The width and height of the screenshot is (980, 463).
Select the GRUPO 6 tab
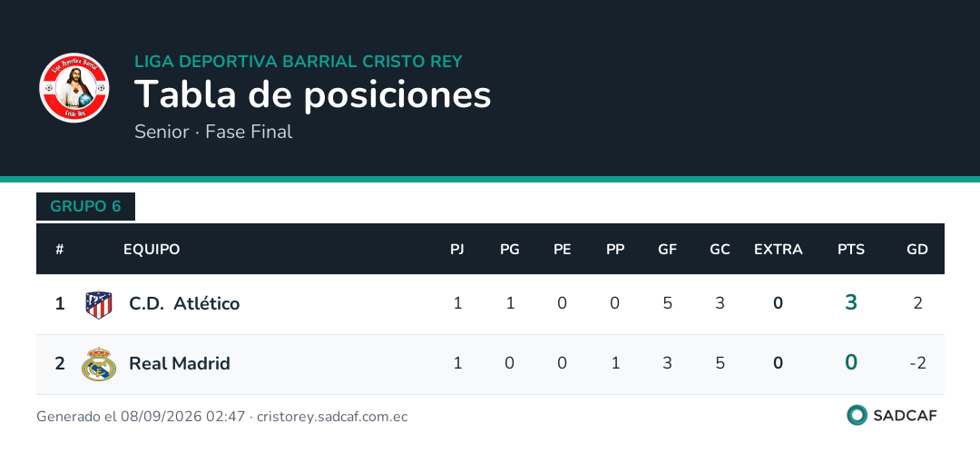(x=85, y=206)
